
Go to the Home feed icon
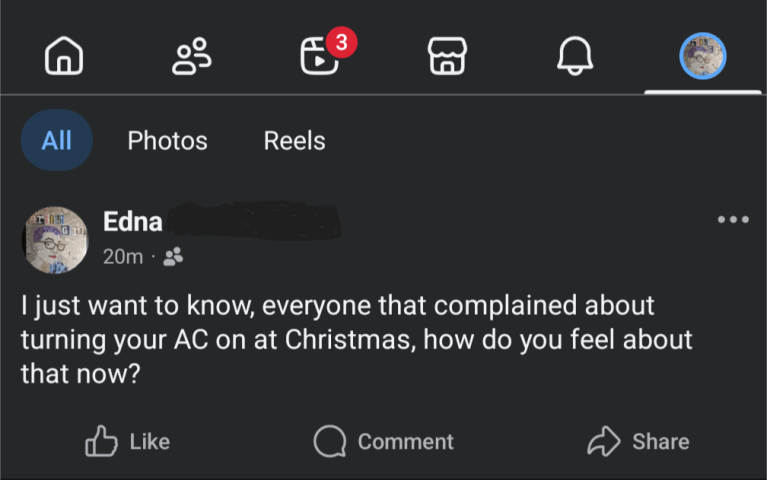[64, 57]
